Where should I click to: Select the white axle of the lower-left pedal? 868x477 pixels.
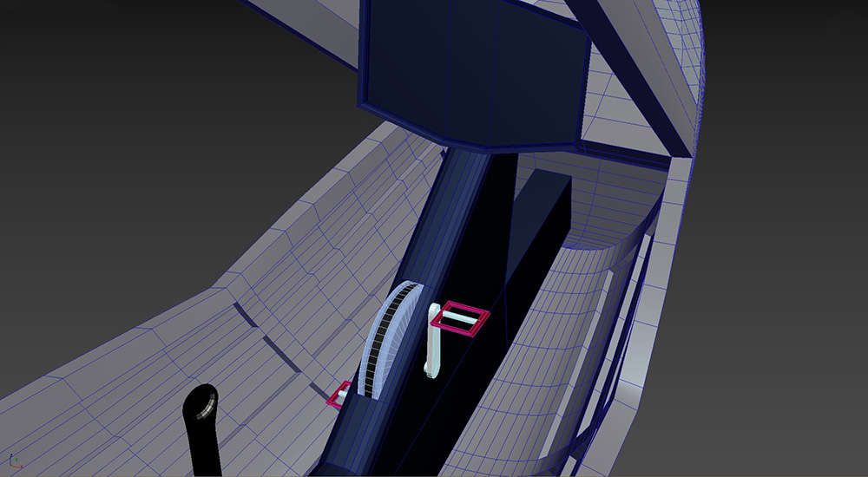(344, 395)
